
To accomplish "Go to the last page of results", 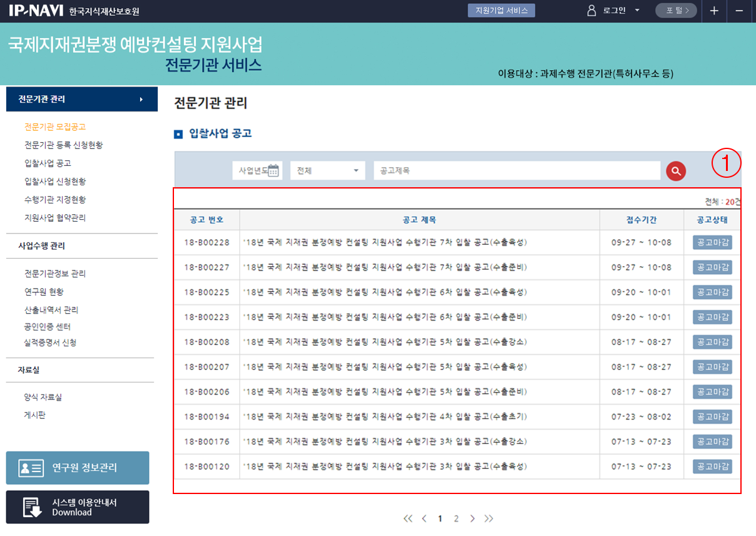I will tap(489, 518).
